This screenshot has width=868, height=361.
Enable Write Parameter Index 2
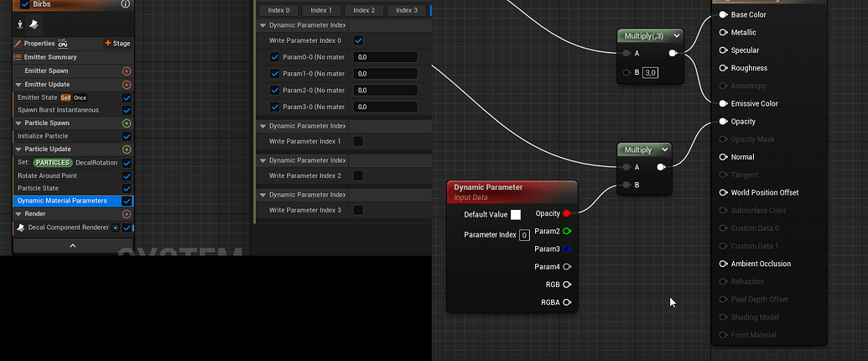pos(358,175)
